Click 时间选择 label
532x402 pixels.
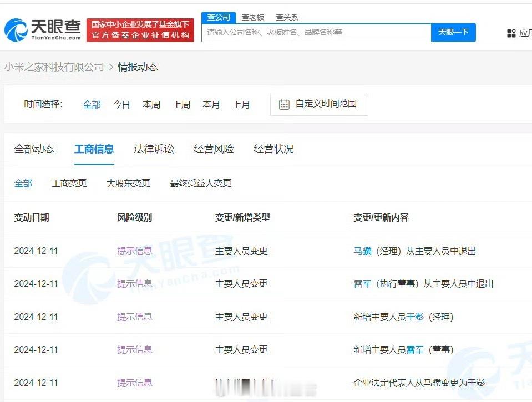coord(43,104)
